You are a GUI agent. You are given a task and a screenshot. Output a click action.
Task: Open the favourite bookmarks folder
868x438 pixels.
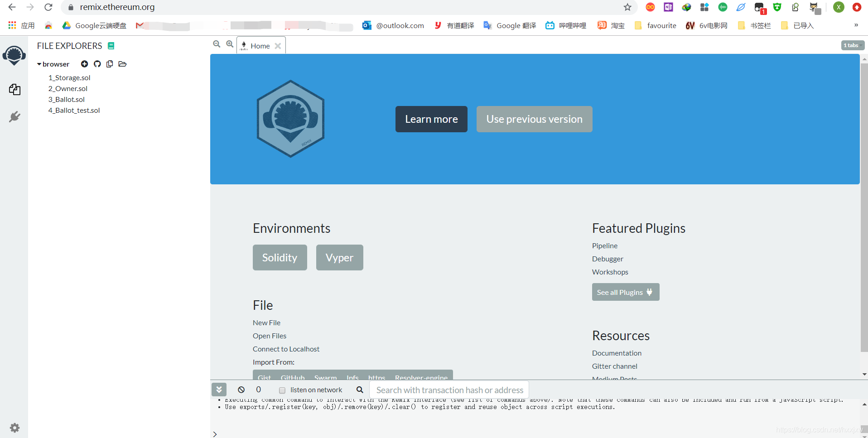click(656, 25)
